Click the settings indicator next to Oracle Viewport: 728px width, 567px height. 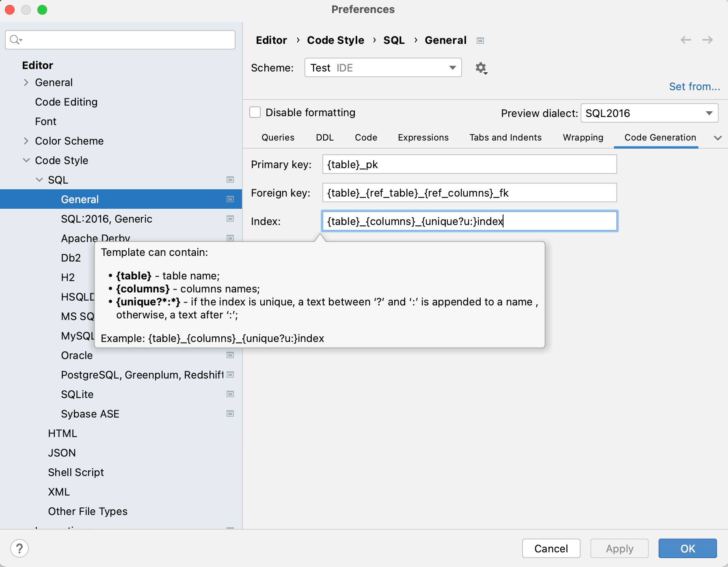(230, 355)
